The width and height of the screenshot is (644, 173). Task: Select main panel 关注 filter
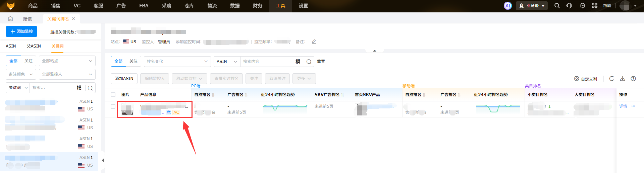coord(133,61)
